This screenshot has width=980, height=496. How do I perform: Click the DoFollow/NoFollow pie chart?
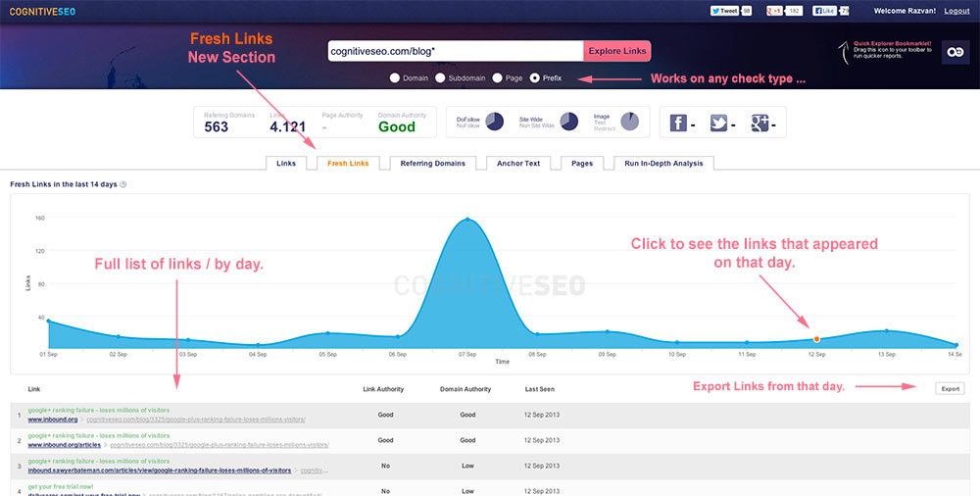tap(494, 122)
